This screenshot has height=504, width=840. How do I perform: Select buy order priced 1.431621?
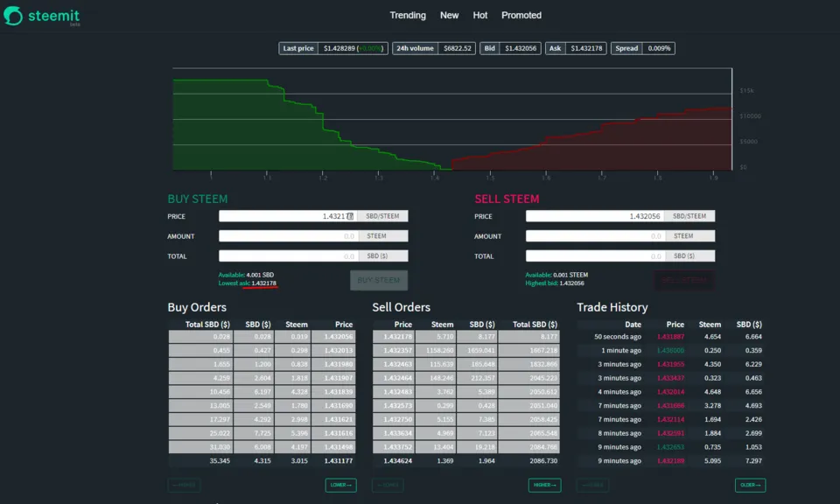tap(262, 419)
